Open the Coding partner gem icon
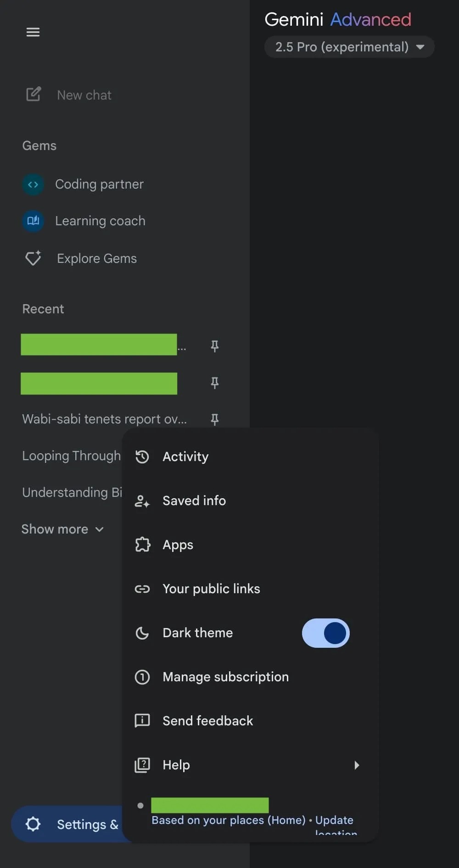The height and width of the screenshot is (868, 459). point(33,184)
